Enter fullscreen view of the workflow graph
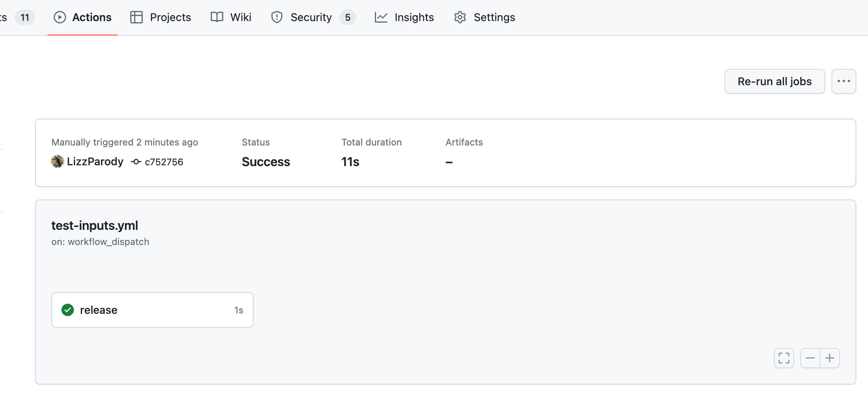Image resolution: width=868 pixels, height=413 pixels. coord(784,358)
